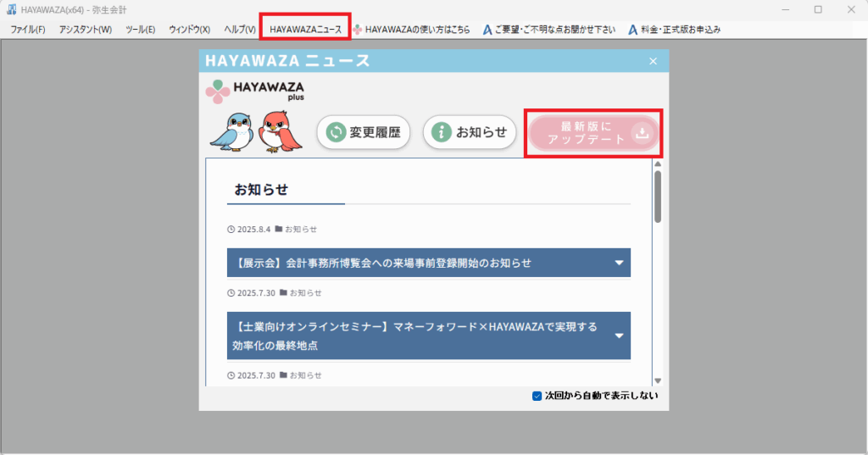Viewport: 868px width, 455px height.
Task: Click the clover icon beside HAYAWAZAの使い方
Action: tap(358, 30)
